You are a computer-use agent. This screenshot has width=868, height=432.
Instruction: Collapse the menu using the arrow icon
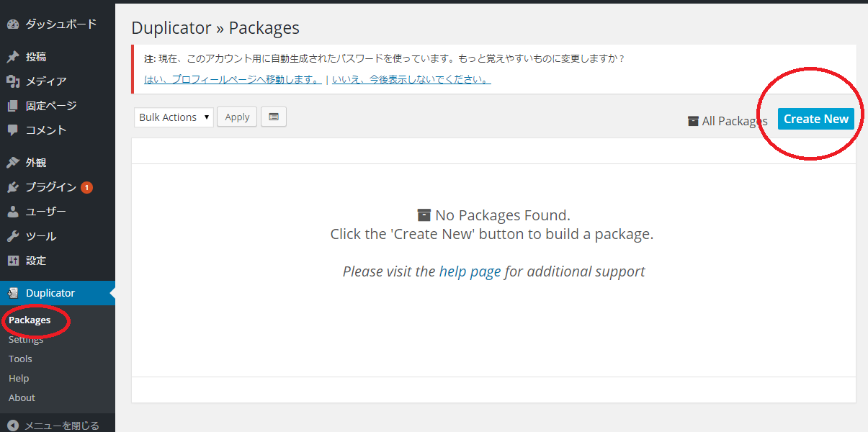point(12,426)
